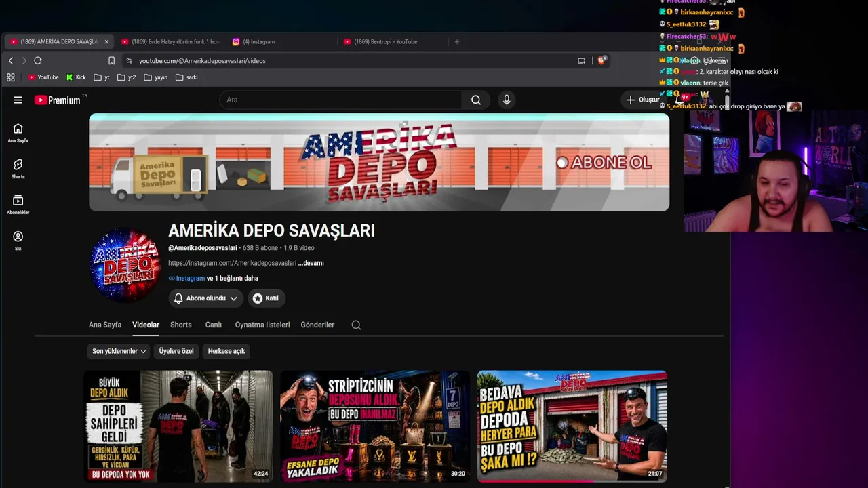Expand channel description via ...devamı
The height and width of the screenshot is (488, 868).
[311, 263]
